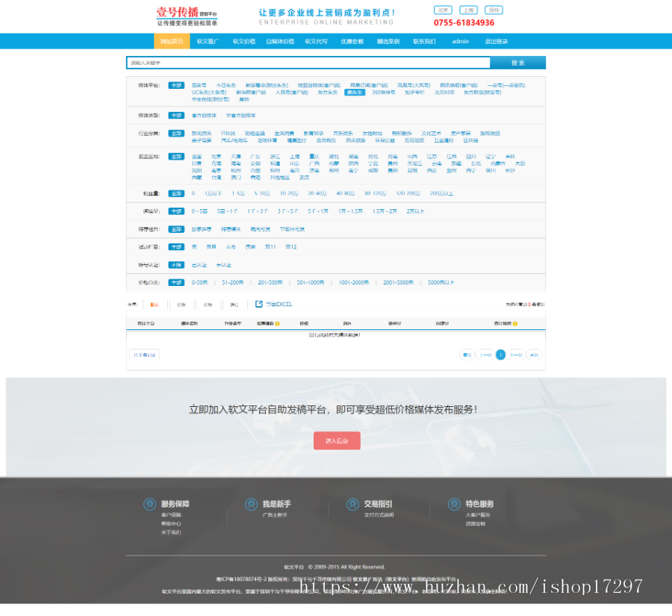The width and height of the screenshot is (672, 616).
Task: Click the yellow help icon beside 收录指数 header
Action: [277, 323]
